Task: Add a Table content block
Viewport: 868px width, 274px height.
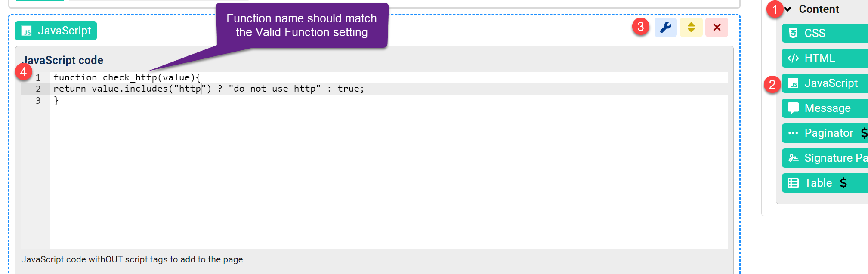Action: pos(819,183)
